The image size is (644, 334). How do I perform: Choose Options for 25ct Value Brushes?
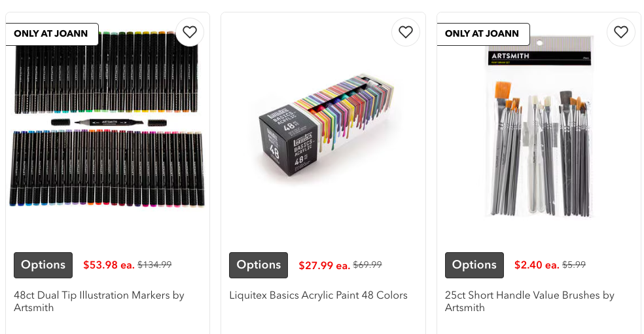point(474,265)
